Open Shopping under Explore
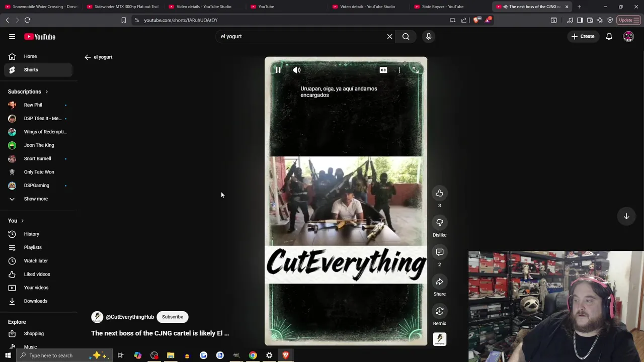The width and height of the screenshot is (644, 362). click(38, 333)
